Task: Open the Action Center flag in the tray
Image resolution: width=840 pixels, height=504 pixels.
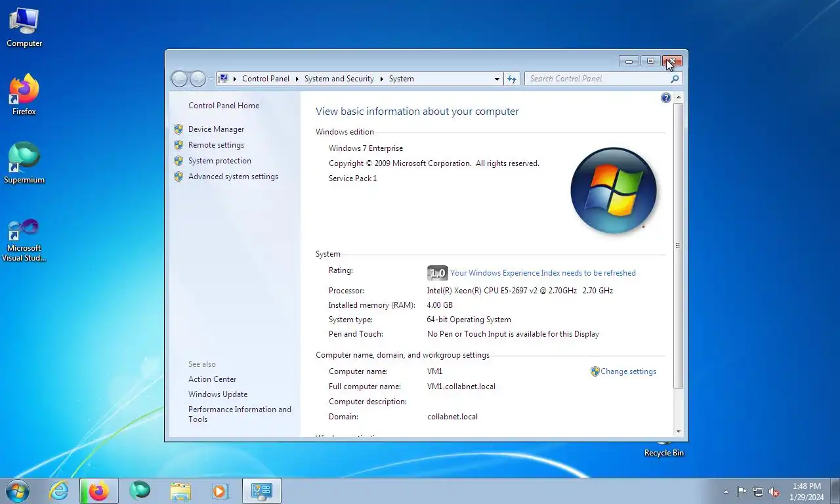Action: [x=742, y=492]
